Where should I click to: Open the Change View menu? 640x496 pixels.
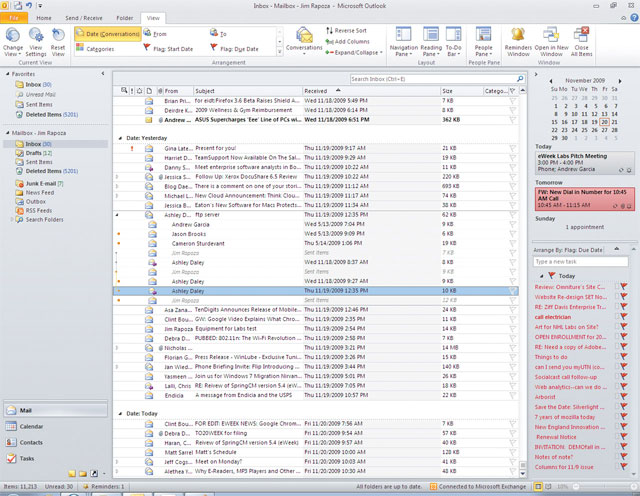click(x=13, y=42)
